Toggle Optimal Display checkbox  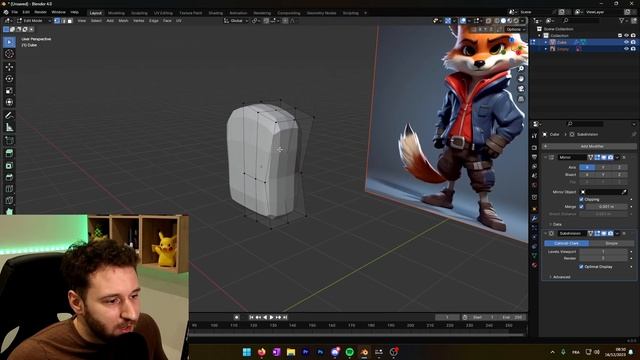pos(581,267)
